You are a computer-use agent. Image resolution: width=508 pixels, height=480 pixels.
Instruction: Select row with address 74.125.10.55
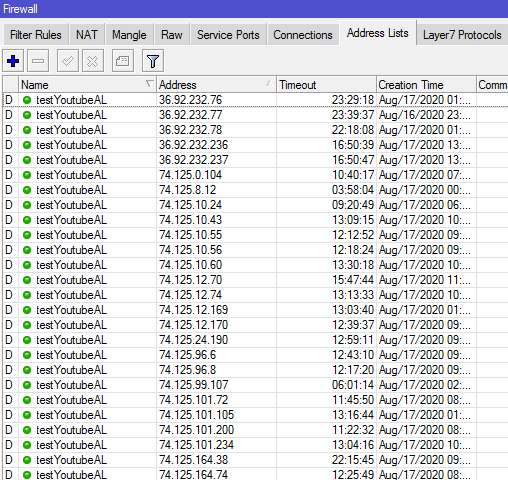(x=255, y=235)
